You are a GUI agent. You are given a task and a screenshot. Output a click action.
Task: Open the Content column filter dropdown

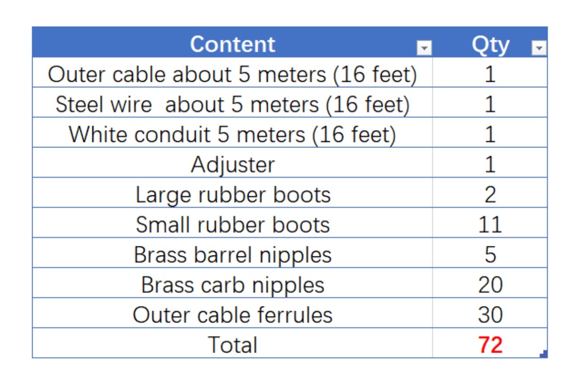[x=424, y=47]
